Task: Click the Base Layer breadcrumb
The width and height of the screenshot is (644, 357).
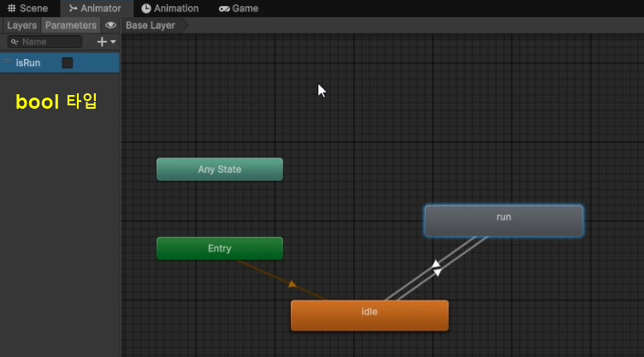Action: [151, 26]
